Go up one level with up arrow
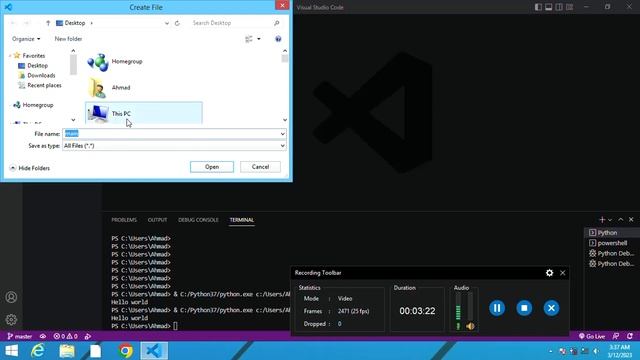Image resolution: width=640 pixels, height=360 pixels. tap(48, 23)
